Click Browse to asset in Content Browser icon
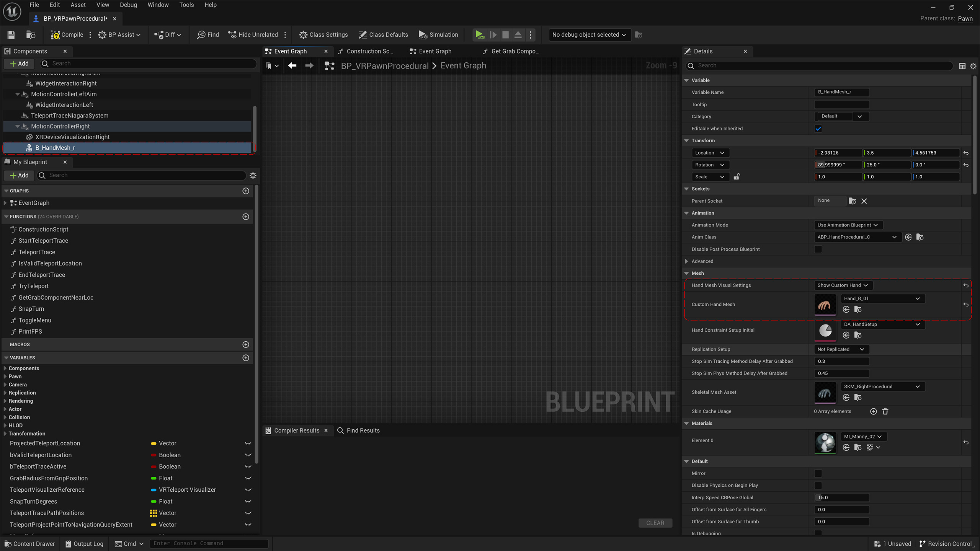The width and height of the screenshot is (980, 551). tap(31, 35)
